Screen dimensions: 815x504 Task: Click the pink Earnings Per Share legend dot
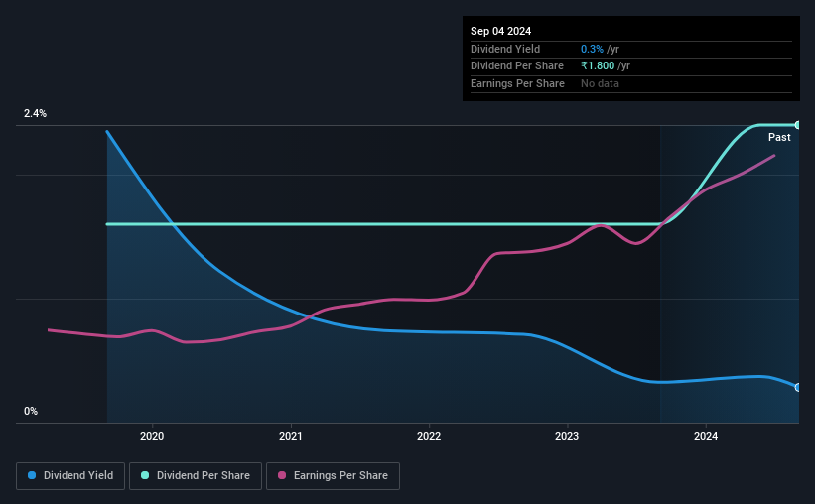[282, 475]
